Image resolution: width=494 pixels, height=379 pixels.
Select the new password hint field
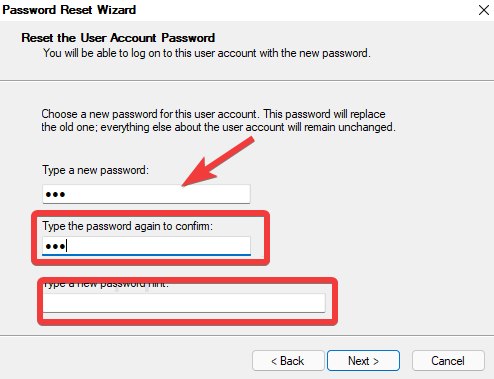tap(184, 303)
